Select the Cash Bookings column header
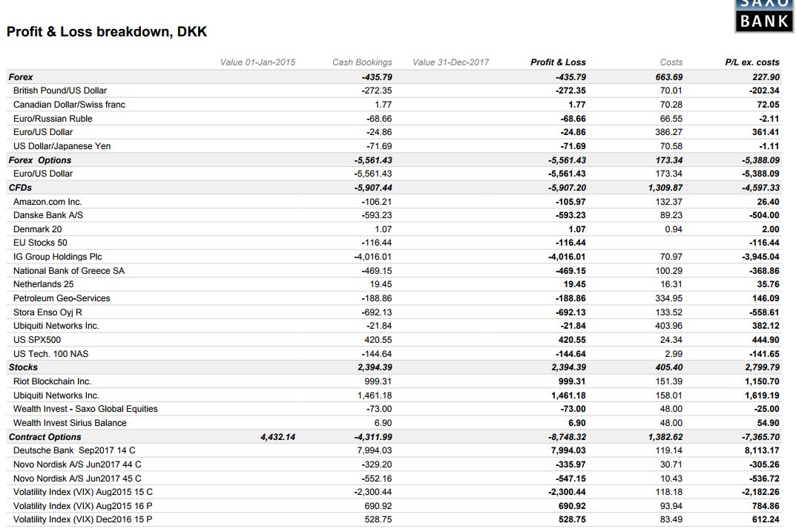The image size is (796, 532). click(362, 62)
